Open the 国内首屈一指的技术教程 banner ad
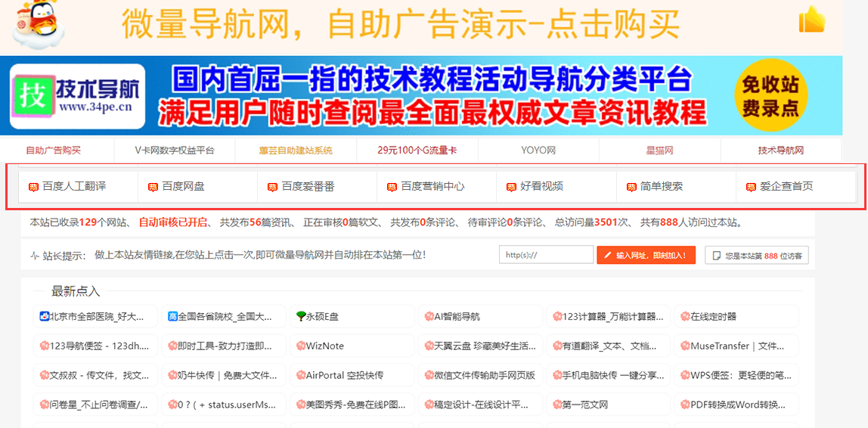The width and height of the screenshot is (868, 428). click(421, 95)
